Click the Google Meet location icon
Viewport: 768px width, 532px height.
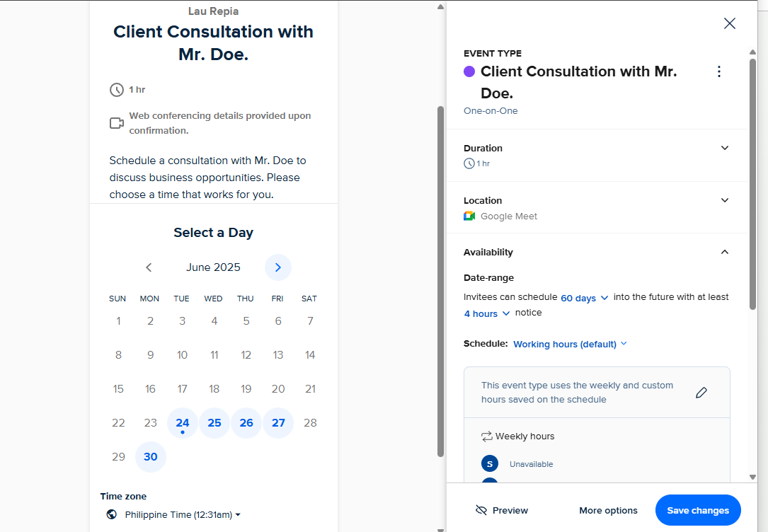click(x=469, y=216)
